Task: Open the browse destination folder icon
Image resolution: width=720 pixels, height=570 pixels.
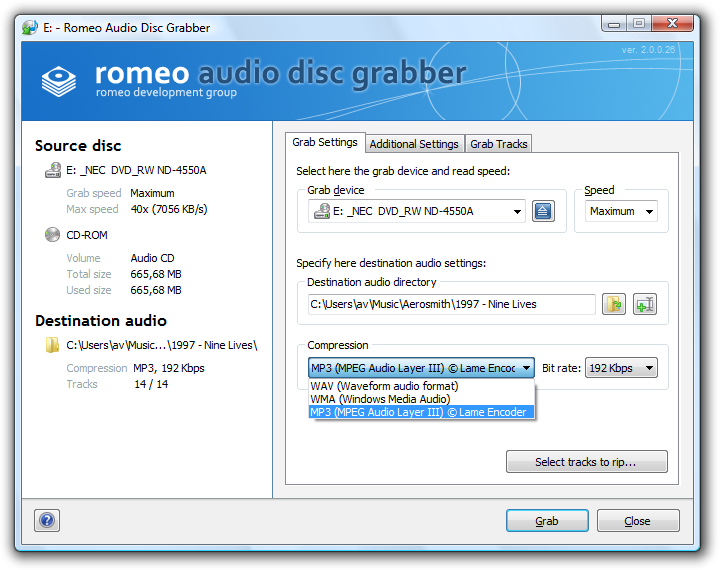Action: coord(614,304)
